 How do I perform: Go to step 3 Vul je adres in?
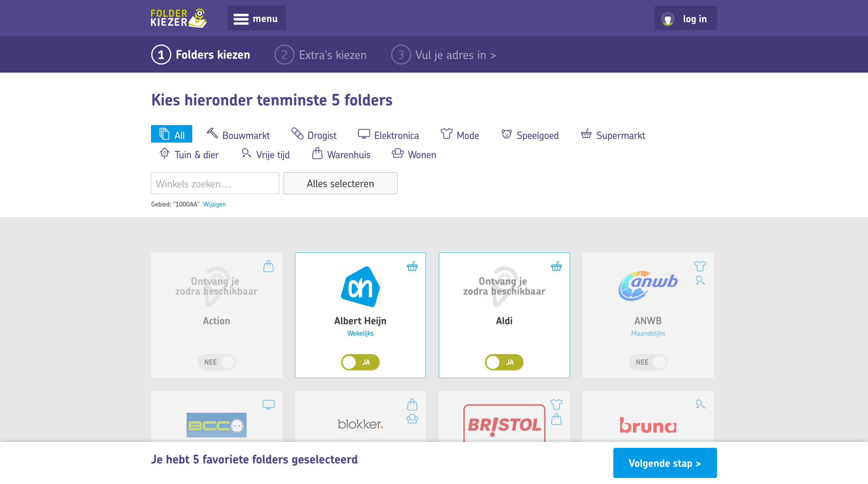click(443, 55)
